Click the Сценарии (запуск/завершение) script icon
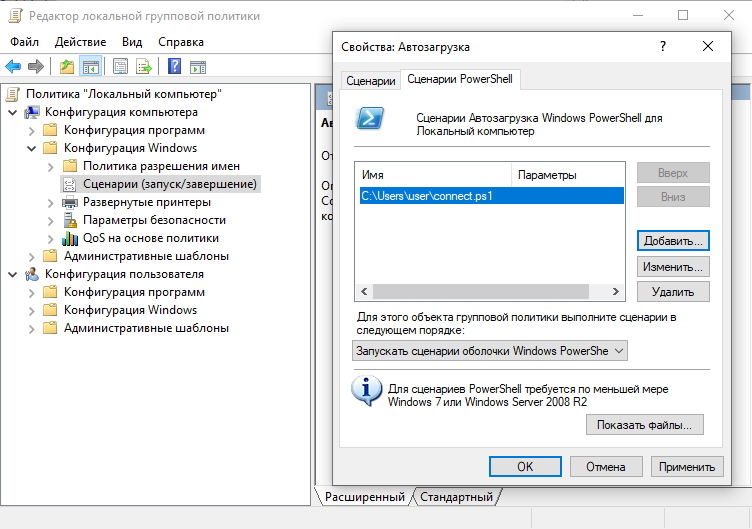The height and width of the screenshot is (529, 752). pos(70,185)
